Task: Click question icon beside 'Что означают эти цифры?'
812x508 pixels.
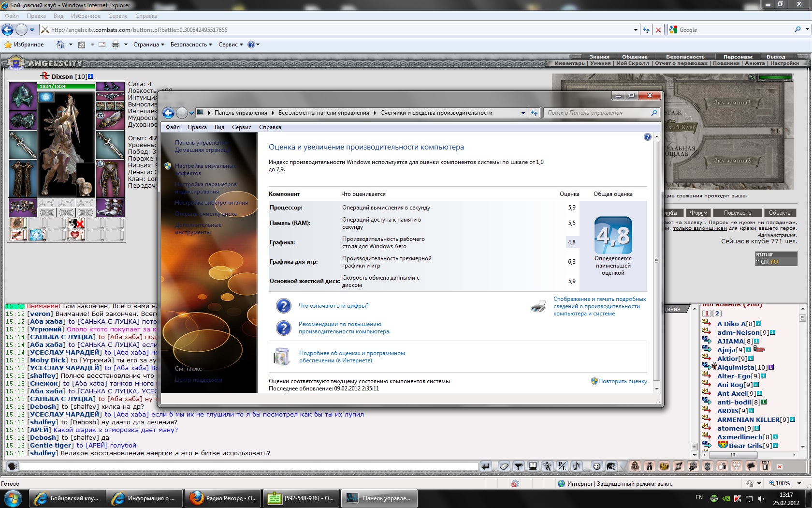Action: (283, 306)
